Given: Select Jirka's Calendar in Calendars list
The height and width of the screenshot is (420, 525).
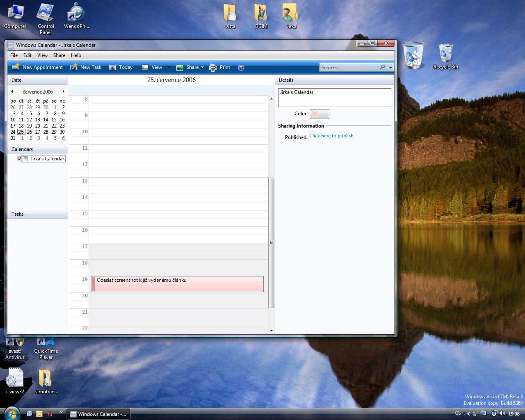Looking at the screenshot, I should pos(47,159).
